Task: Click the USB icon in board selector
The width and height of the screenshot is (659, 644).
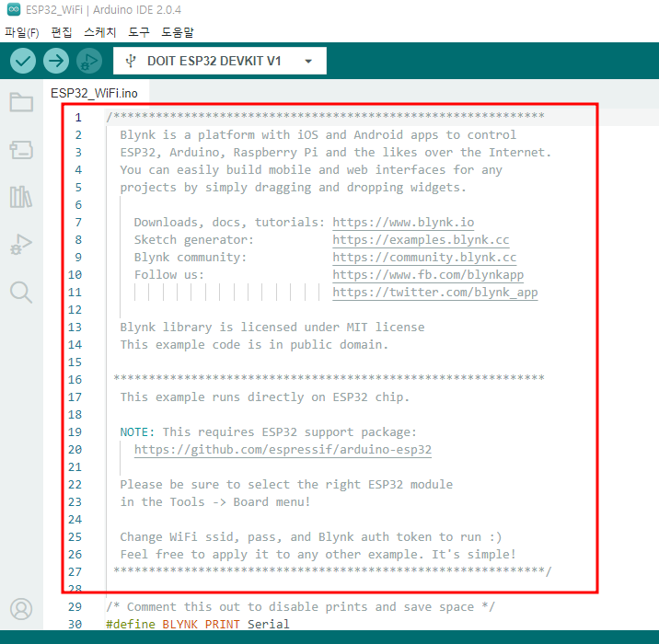Action: (131, 61)
